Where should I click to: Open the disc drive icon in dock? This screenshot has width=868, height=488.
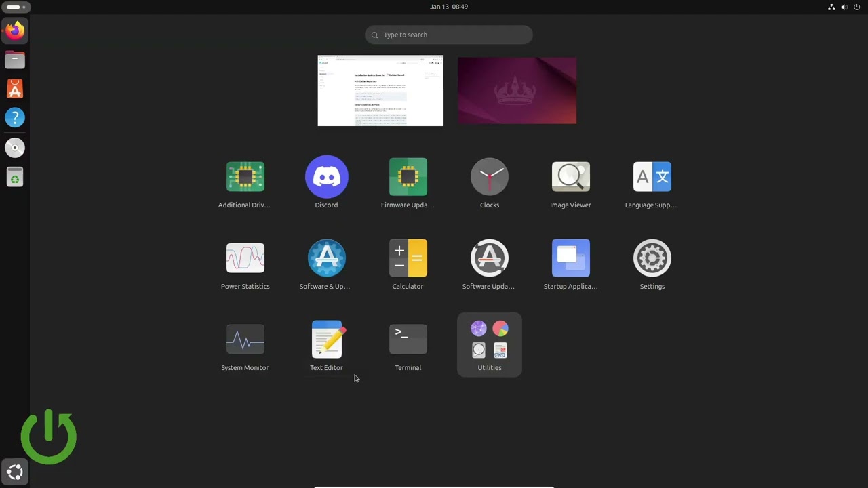[x=15, y=148]
